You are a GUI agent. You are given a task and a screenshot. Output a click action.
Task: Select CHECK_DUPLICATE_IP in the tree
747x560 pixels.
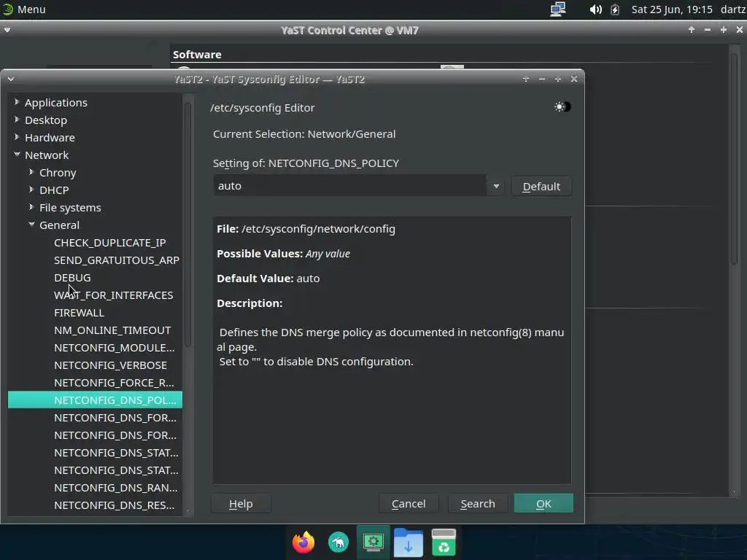click(110, 243)
